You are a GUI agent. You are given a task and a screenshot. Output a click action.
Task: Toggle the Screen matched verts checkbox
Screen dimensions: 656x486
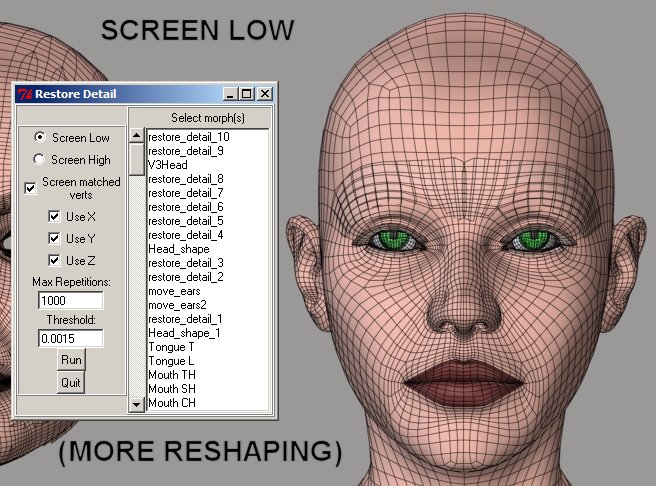point(31,188)
